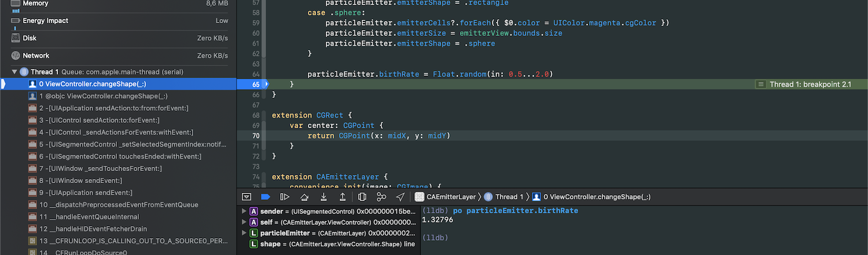Select frame 5 UISegmentedControl _setSelectedSegmentIndex

(x=118, y=144)
